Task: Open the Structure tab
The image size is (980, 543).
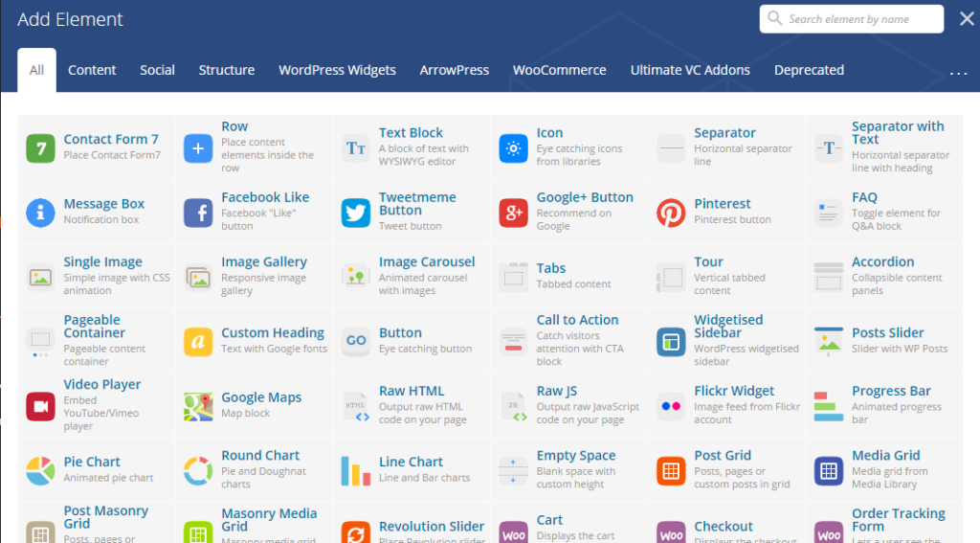Action: 227,70
